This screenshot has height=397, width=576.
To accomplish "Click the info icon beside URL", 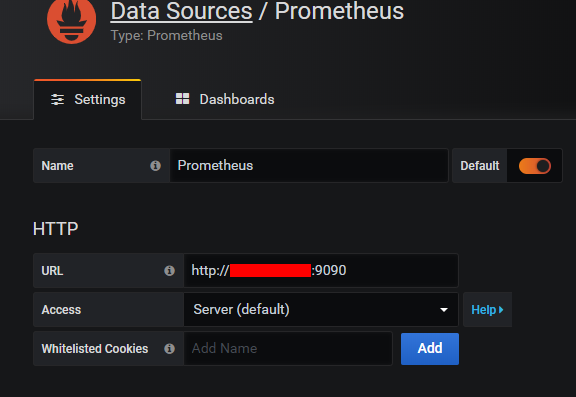I will point(169,271).
